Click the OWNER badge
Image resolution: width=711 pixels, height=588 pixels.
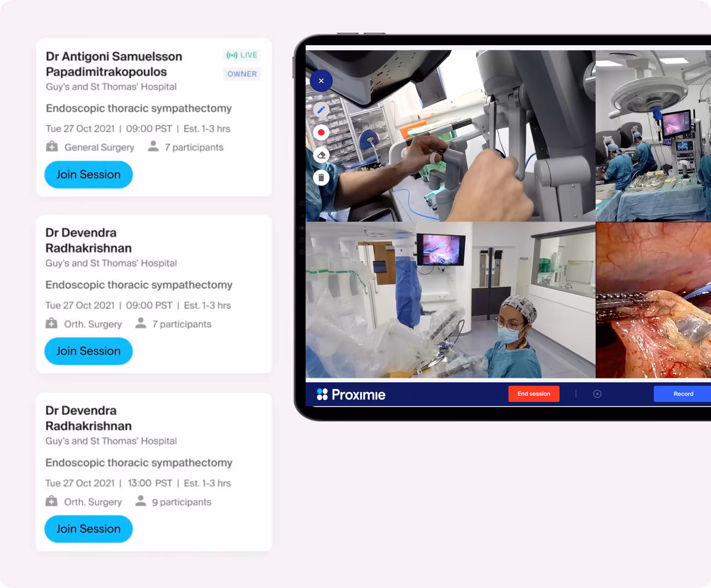click(242, 74)
